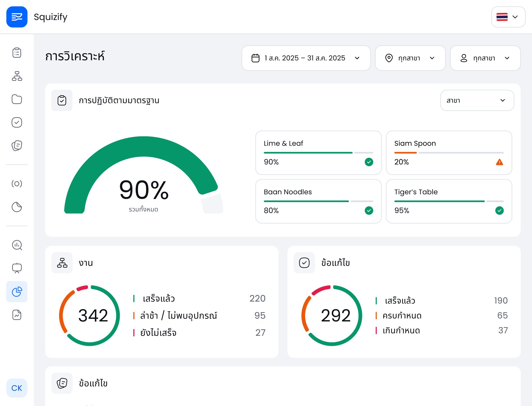Select the active analytics pie chart icon

coord(17,291)
